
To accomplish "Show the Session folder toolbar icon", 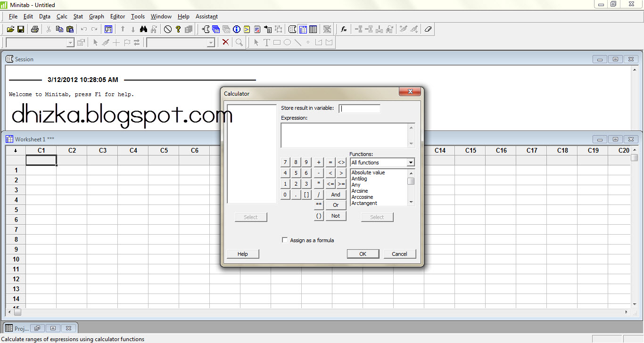I will (x=206, y=29).
